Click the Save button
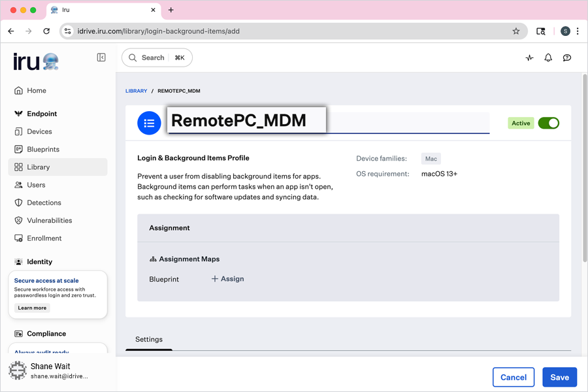Image resolution: width=588 pixels, height=392 pixels. [559, 377]
